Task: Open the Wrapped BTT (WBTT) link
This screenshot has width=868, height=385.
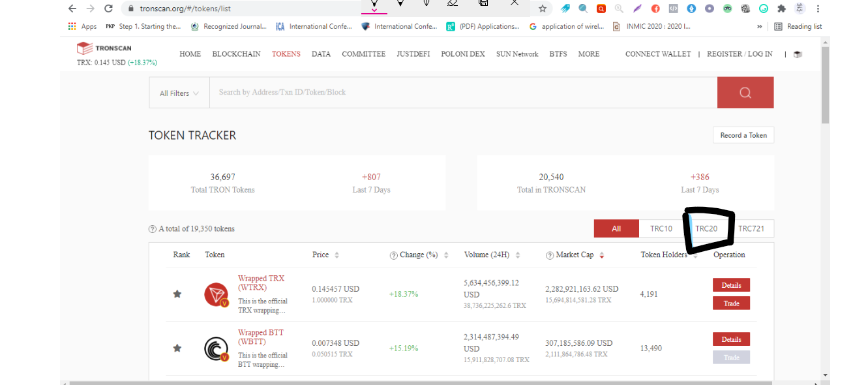Action: pyautogui.click(x=261, y=337)
